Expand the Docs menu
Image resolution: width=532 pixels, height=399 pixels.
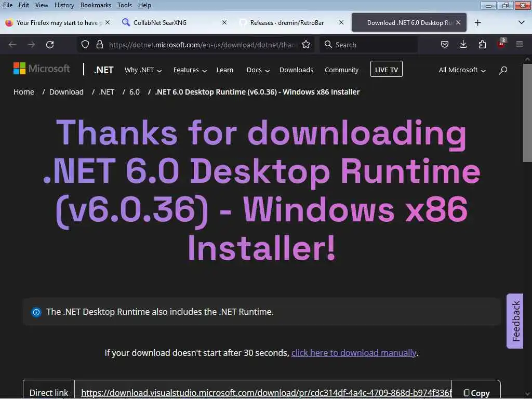click(x=258, y=70)
